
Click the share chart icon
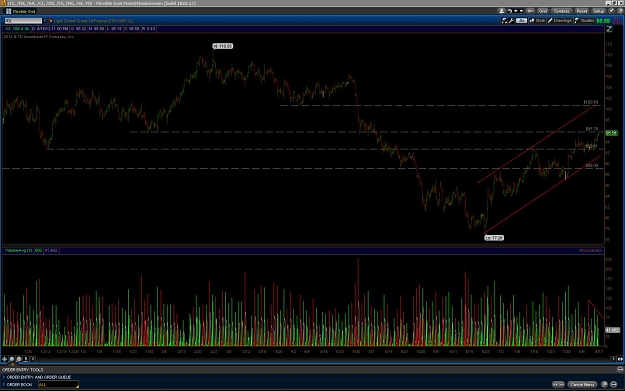pos(504,21)
